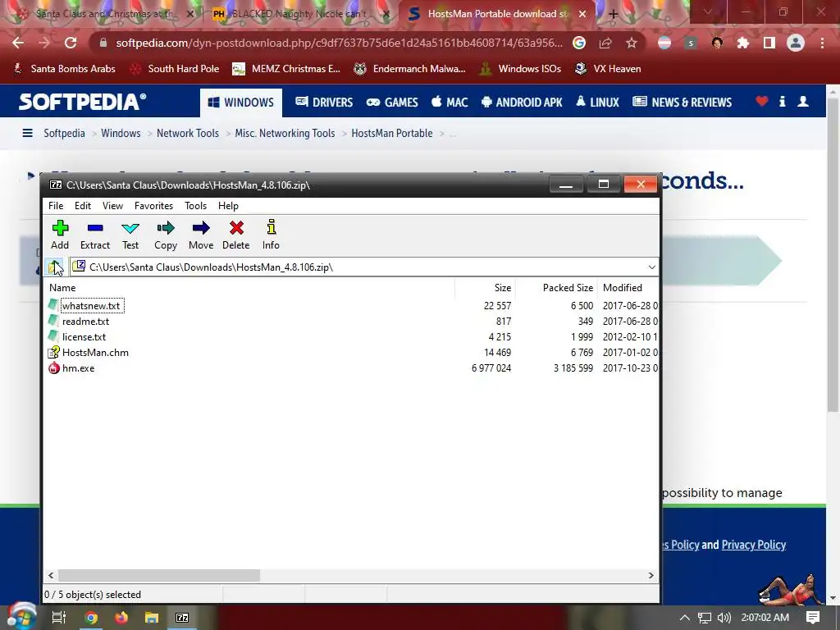Open the Windows ISOs bookmark
Image resolution: width=840 pixels, height=630 pixels.
(520, 69)
